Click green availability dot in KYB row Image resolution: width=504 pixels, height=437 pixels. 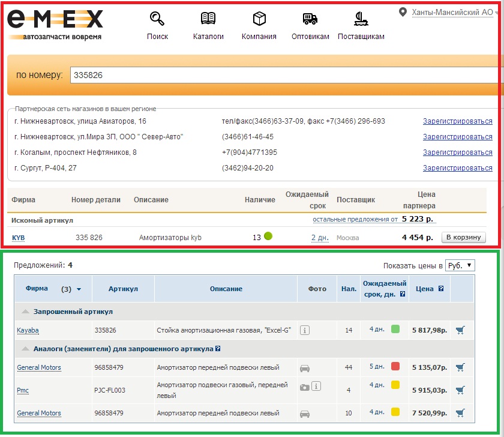pyautogui.click(x=268, y=236)
